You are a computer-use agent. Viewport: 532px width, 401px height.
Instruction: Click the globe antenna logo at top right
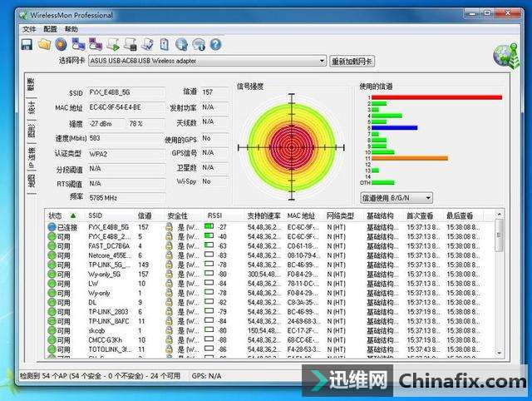506,56
